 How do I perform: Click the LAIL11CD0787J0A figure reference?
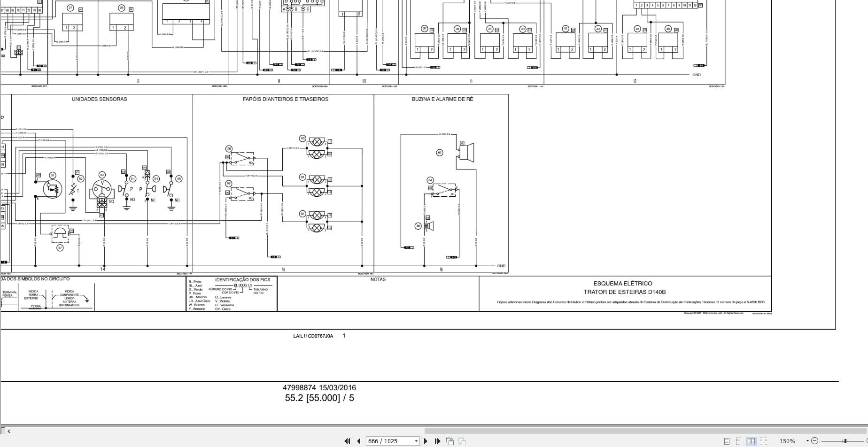(313, 336)
